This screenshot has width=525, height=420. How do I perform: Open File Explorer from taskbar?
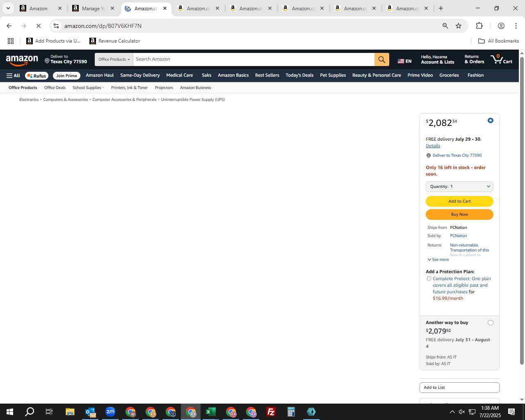70,412
